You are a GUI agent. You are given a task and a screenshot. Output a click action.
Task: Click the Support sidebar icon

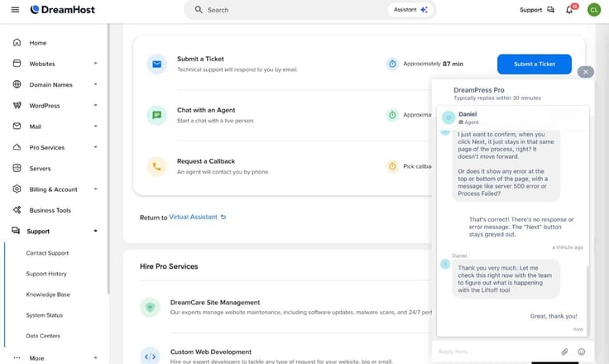(16, 231)
